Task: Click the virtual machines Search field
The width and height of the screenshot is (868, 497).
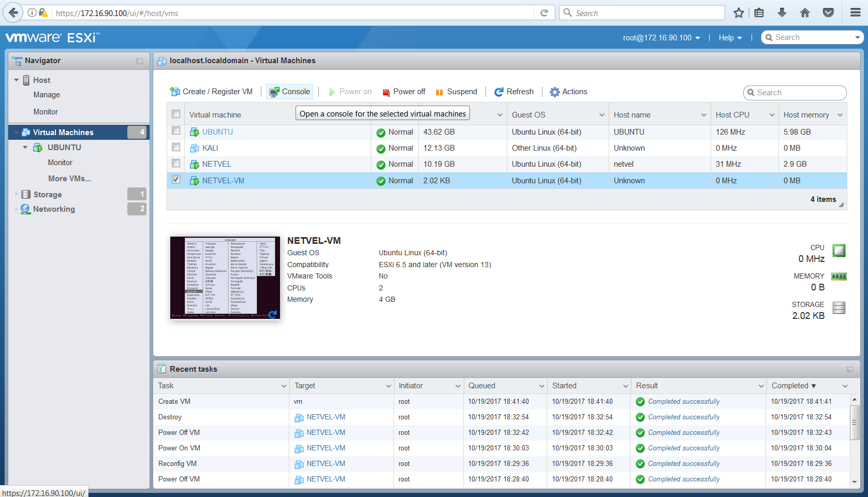Action: 795,93
